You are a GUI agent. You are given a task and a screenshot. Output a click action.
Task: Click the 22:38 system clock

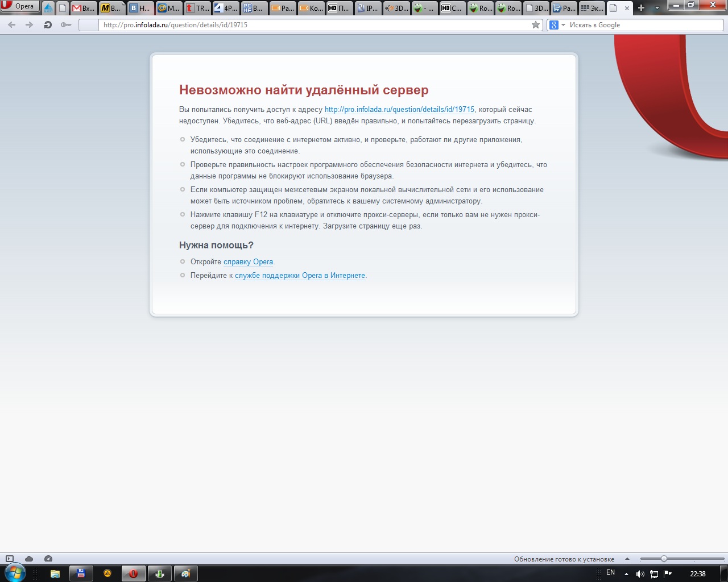pos(698,574)
